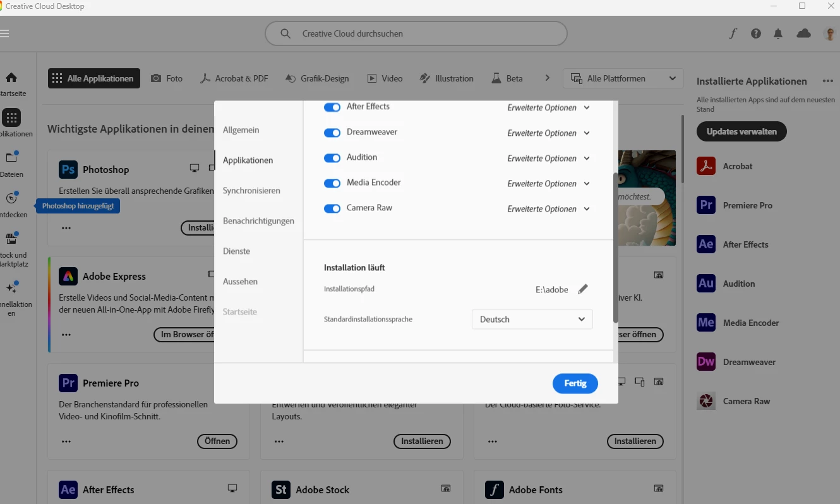Open Entdecken compass icon in sidebar
The image size is (840, 504).
tap(11, 198)
